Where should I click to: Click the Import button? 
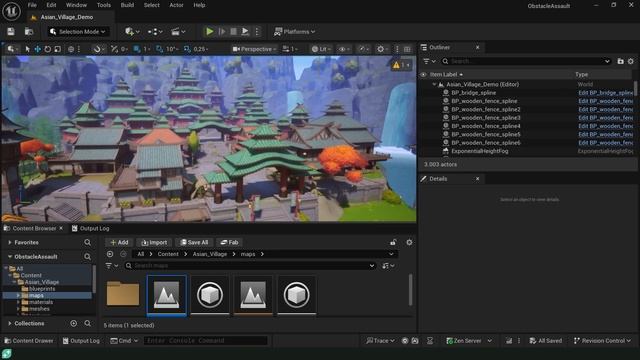tap(154, 242)
